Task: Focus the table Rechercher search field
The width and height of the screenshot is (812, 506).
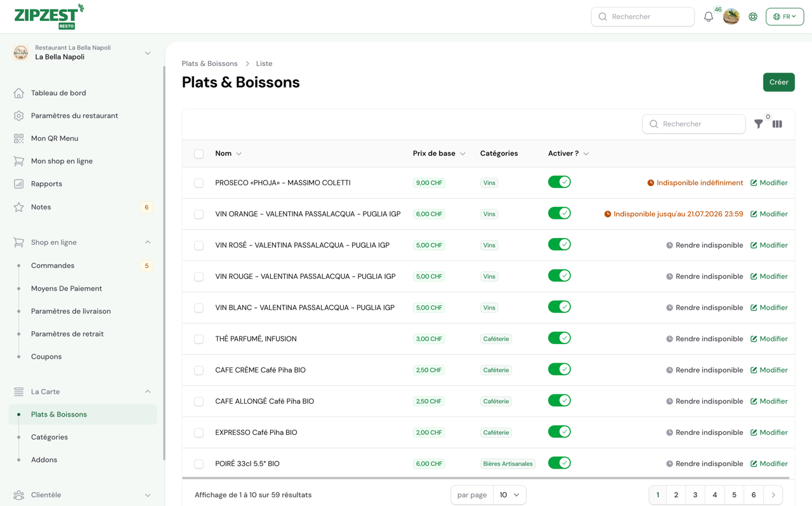Action: click(x=694, y=124)
